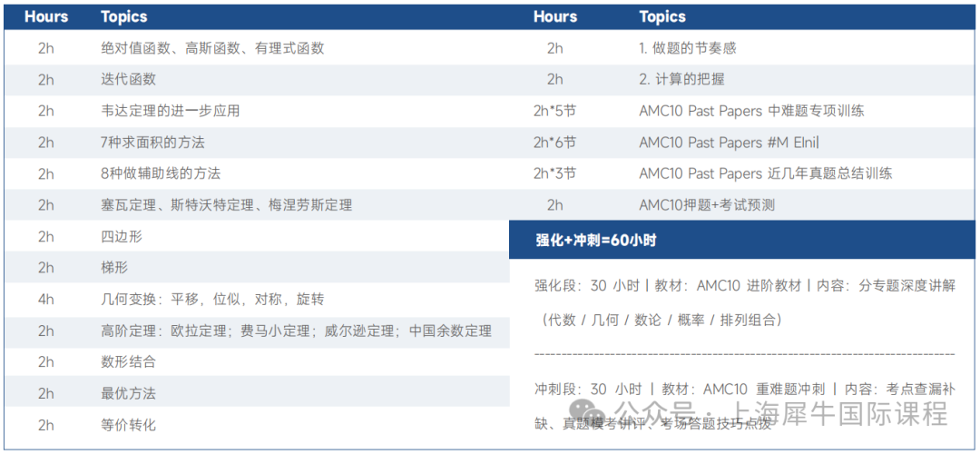Select the 2h cell beside 迭代函数
Screen dimensions: 980x454
[46, 79]
